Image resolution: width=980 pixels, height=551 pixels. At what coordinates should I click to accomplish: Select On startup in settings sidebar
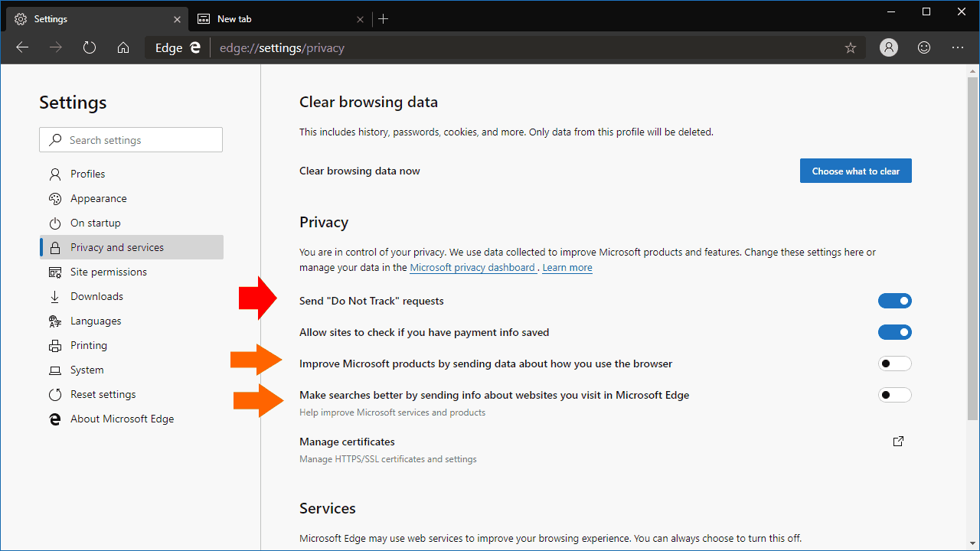tap(131, 223)
